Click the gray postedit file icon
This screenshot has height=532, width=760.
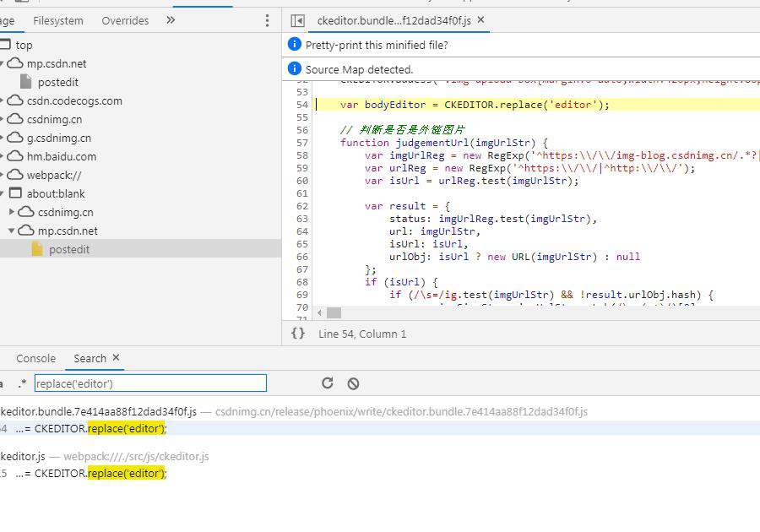26,81
